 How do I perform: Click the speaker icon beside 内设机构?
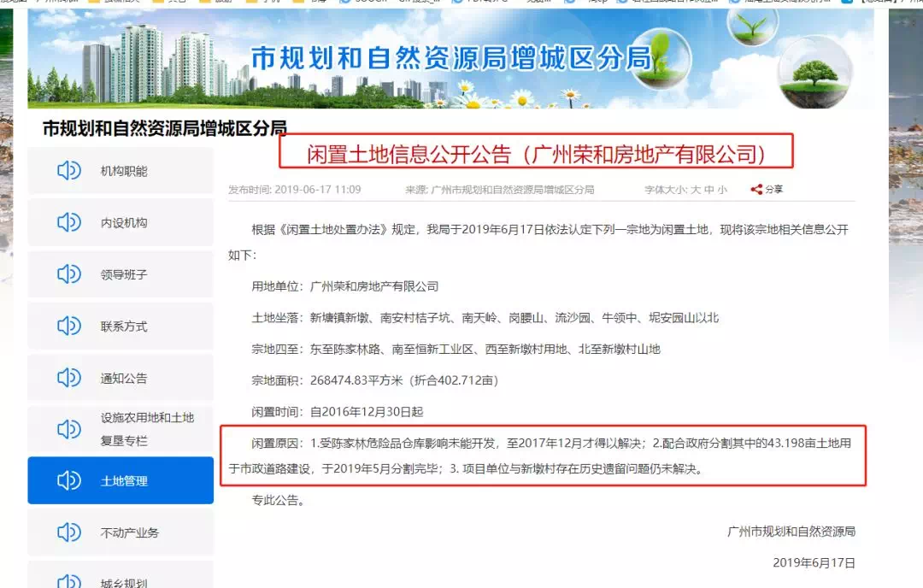(x=69, y=222)
